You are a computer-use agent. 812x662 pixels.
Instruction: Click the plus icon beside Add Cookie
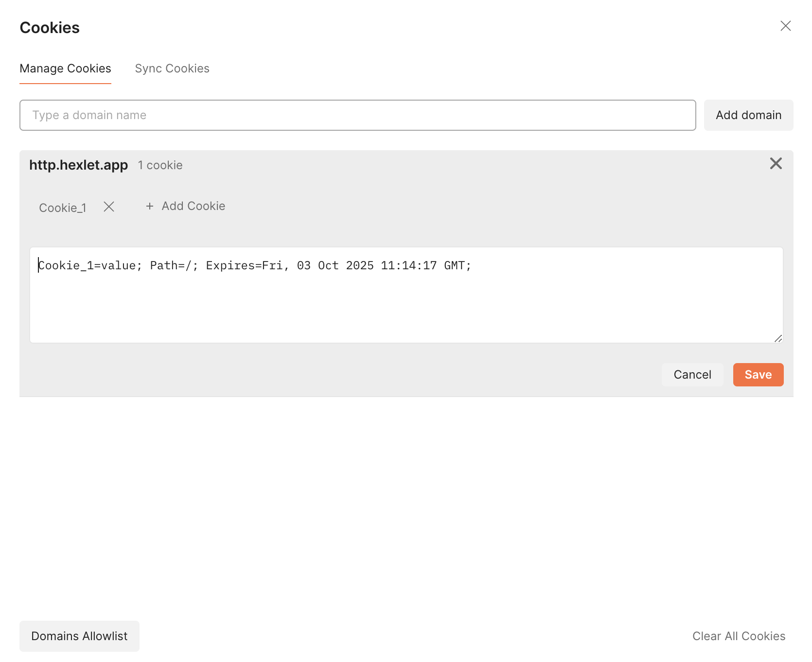click(x=150, y=207)
